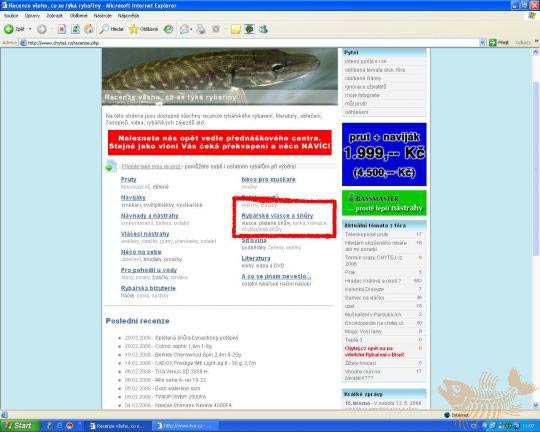
Task: Click the Přejít go button
Action: pyautogui.click(x=499, y=43)
